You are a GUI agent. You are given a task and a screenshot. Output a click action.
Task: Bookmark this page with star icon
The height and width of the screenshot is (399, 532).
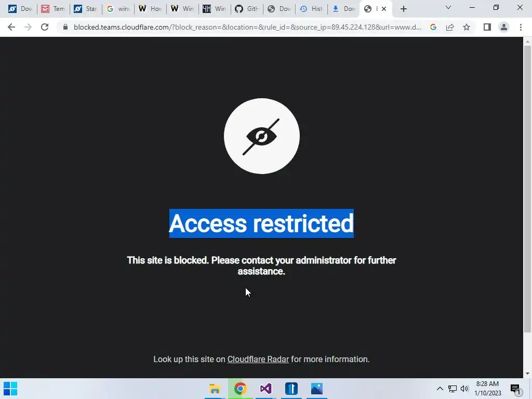[x=467, y=27]
